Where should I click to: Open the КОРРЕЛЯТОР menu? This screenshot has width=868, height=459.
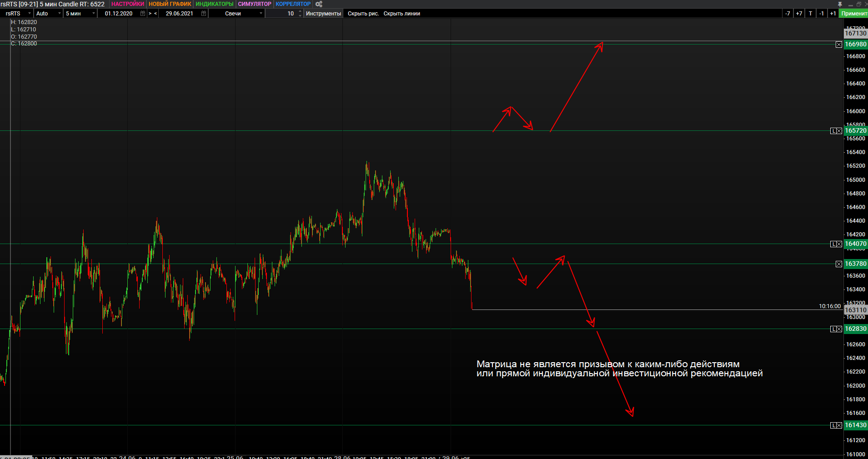coord(293,4)
